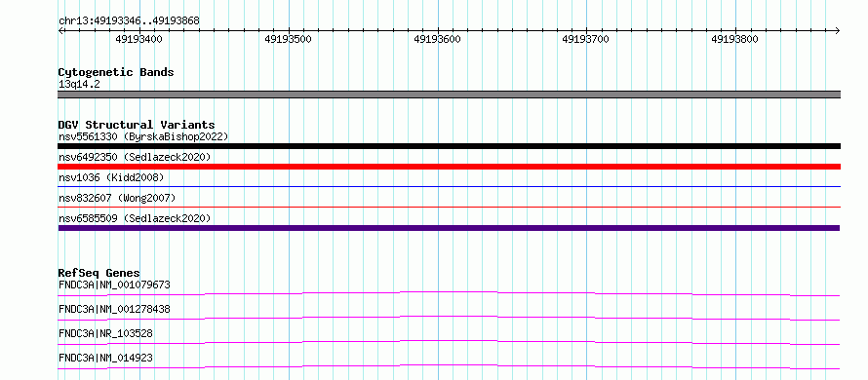Open nsv6585509 (Sedlazeck2020) label
This screenshot has height=380, width=868.
(x=135, y=218)
